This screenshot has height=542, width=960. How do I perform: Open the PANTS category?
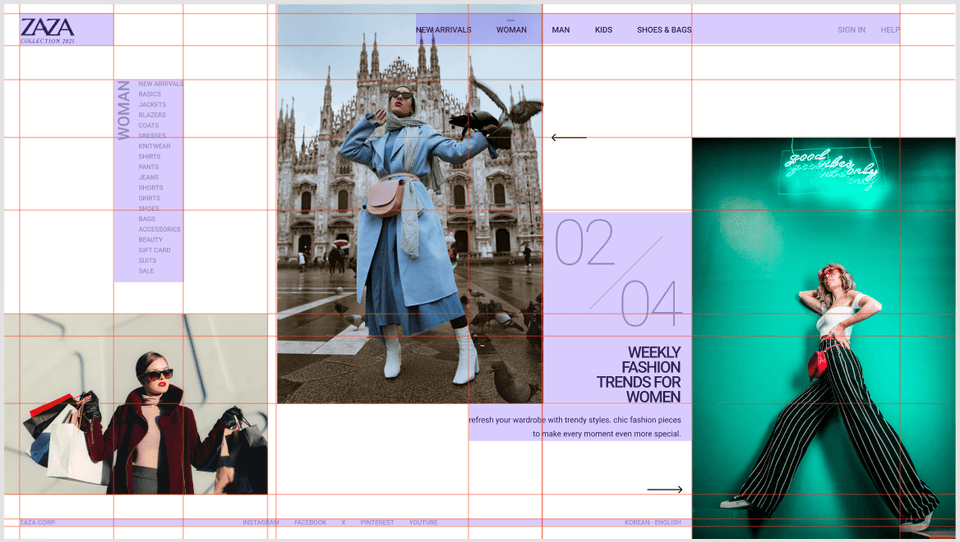point(148,167)
